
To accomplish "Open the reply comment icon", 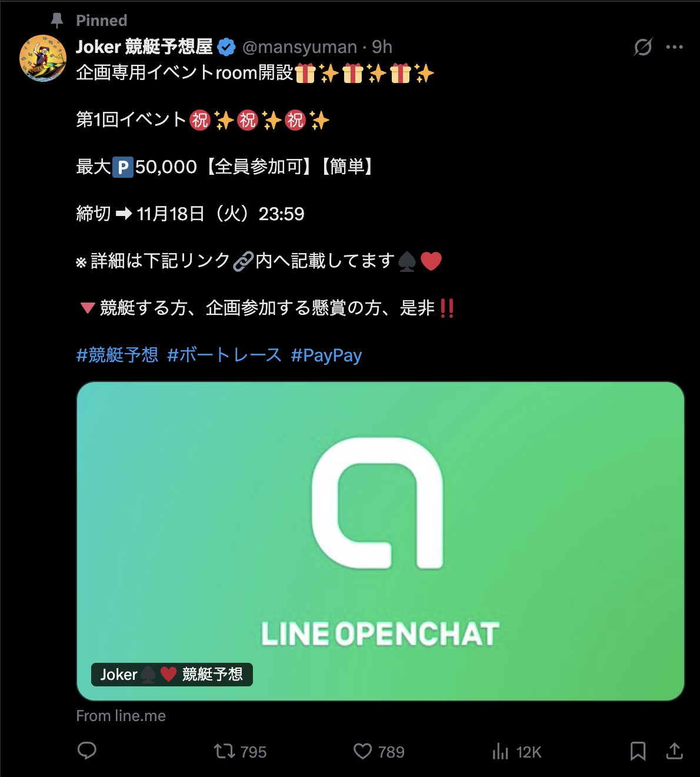I will coord(87,751).
